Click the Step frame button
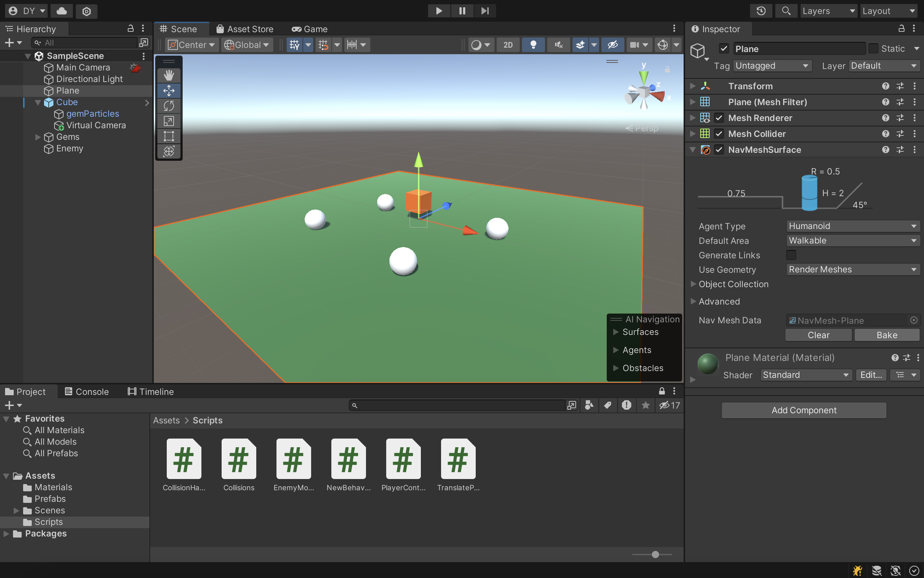Screen dimensions: 924x578 point(485,11)
